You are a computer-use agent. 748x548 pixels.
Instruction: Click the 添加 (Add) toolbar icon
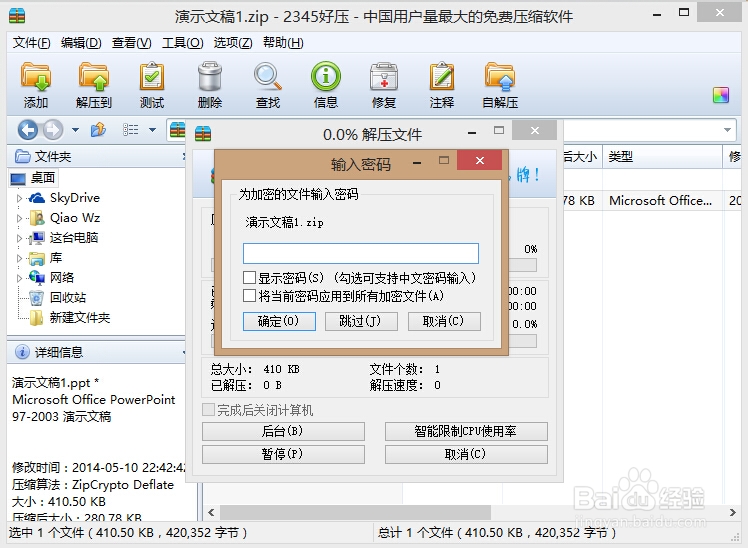36,77
